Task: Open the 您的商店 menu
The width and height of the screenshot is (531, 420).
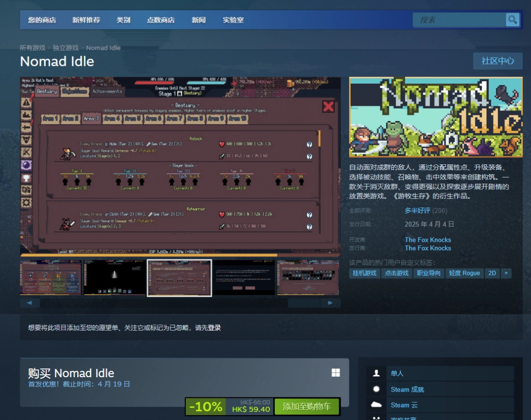Action: (x=42, y=20)
